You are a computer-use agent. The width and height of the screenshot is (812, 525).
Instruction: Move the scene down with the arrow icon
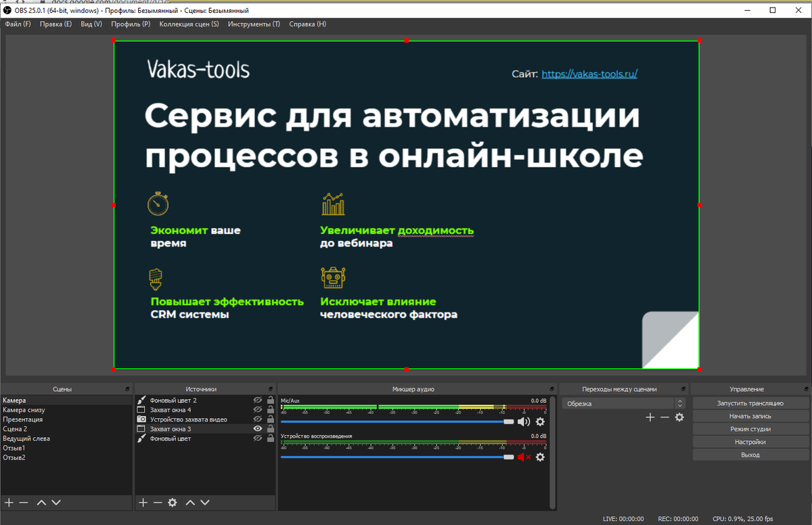(x=56, y=503)
